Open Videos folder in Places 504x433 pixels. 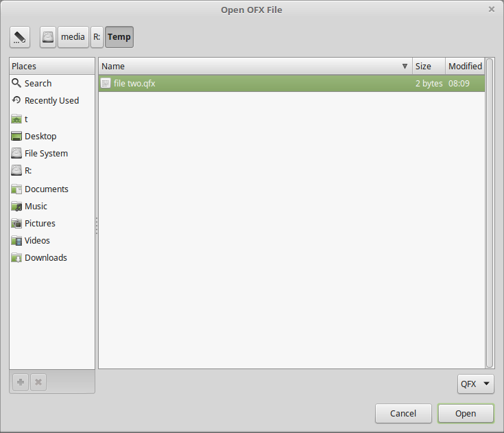[52, 241]
